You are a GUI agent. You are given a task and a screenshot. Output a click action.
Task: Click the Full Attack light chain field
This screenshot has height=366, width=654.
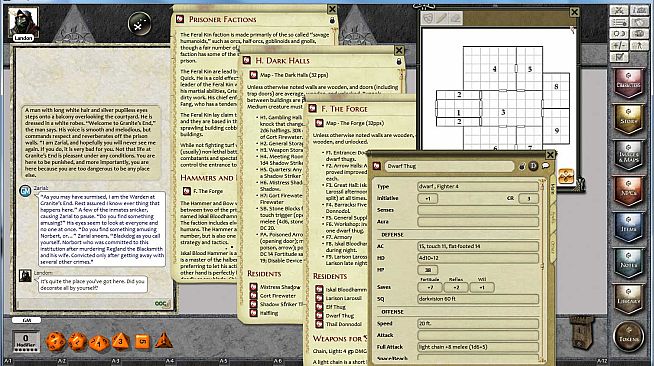pos(478,347)
